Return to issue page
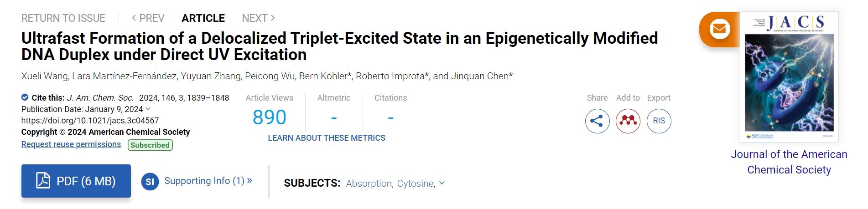The height and width of the screenshot is (209, 868). pos(63,18)
